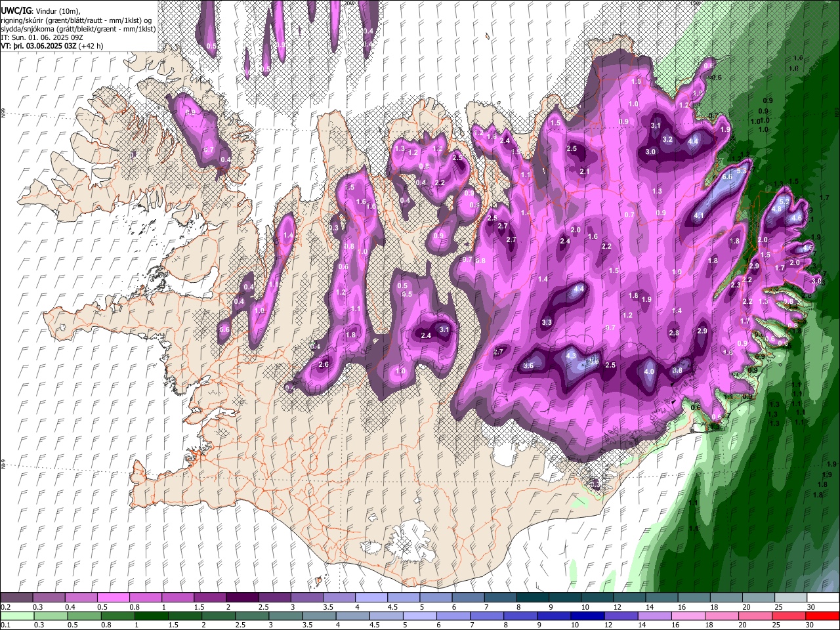840x630 pixels.
Task: Click the valid time '03.06.2025 03Z' text
Action: tap(51, 46)
